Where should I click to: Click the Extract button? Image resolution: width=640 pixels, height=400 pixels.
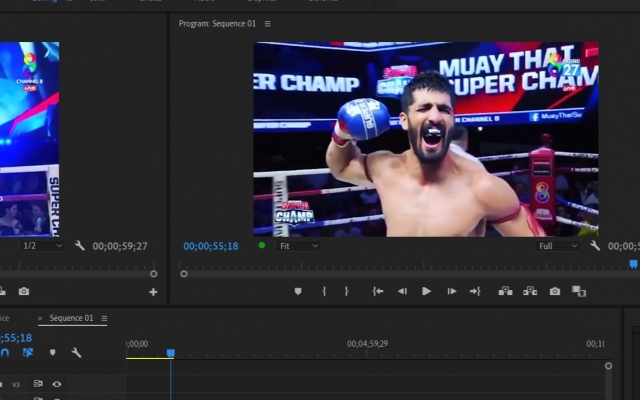tap(530, 291)
